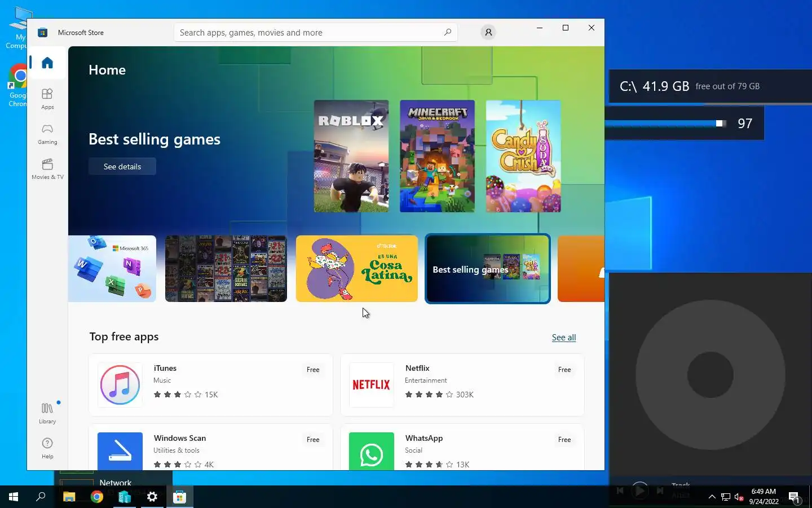Image resolution: width=812 pixels, height=508 pixels.
Task: Open Settings gear from the taskbar
Action: tap(152, 497)
